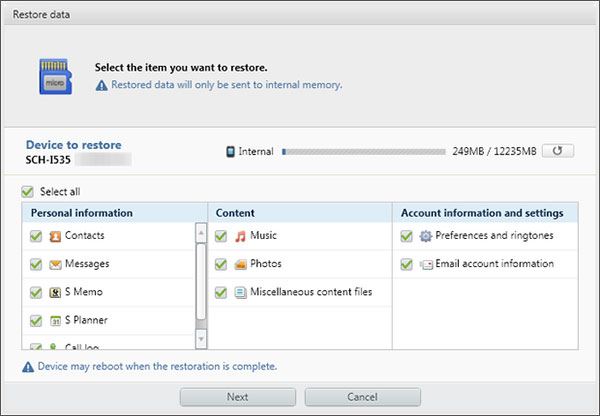600x416 pixels.
Task: Uncheck the Music checkbox
Action: pyautogui.click(x=221, y=236)
